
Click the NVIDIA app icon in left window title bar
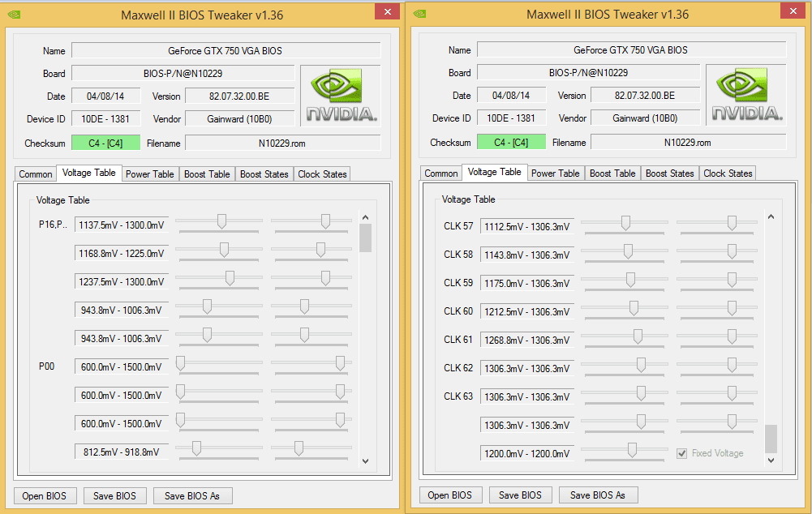coord(15,15)
